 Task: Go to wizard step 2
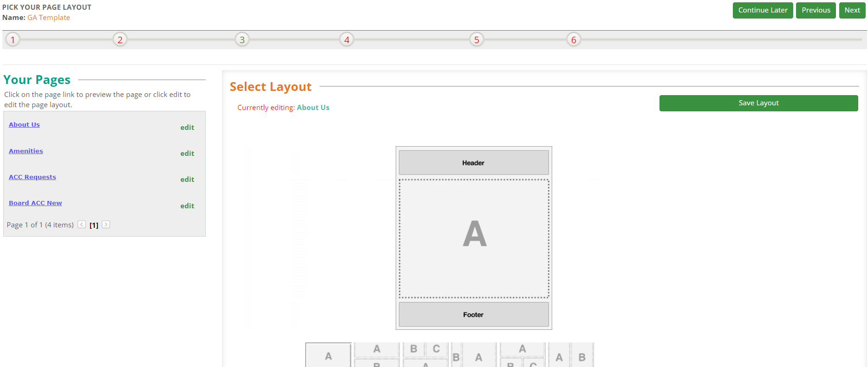(x=120, y=40)
